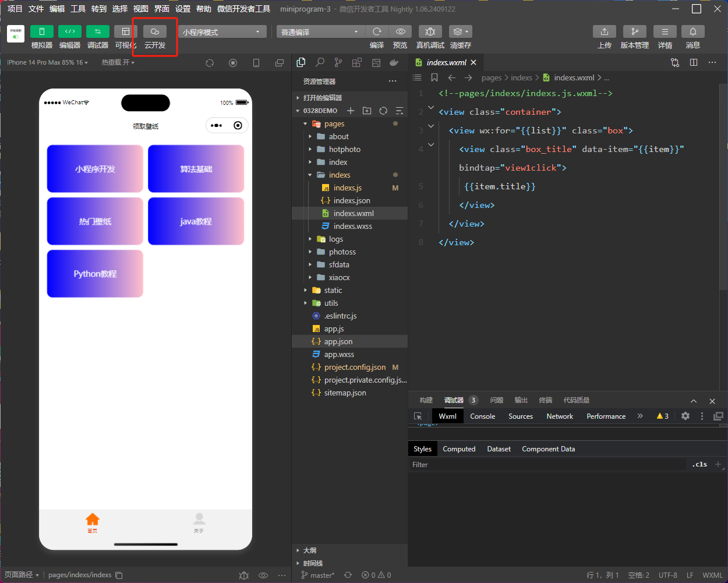
Task: Expand the static folder
Action: [x=349, y=290]
